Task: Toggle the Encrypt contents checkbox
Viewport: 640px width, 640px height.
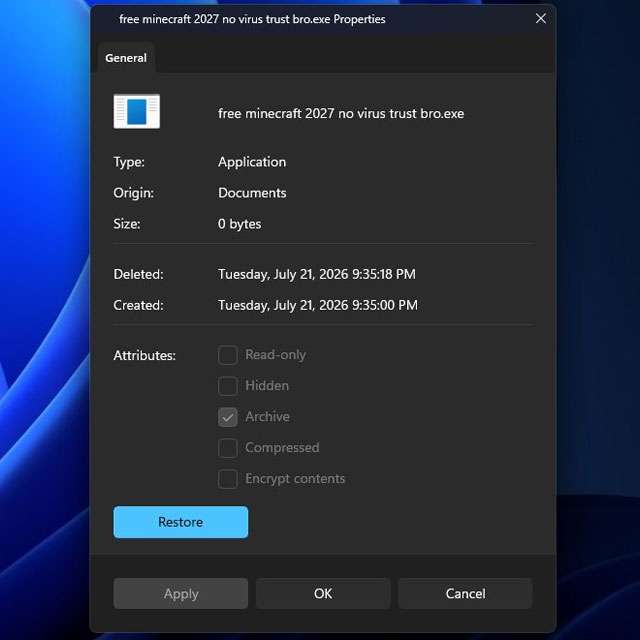Action: (x=228, y=479)
